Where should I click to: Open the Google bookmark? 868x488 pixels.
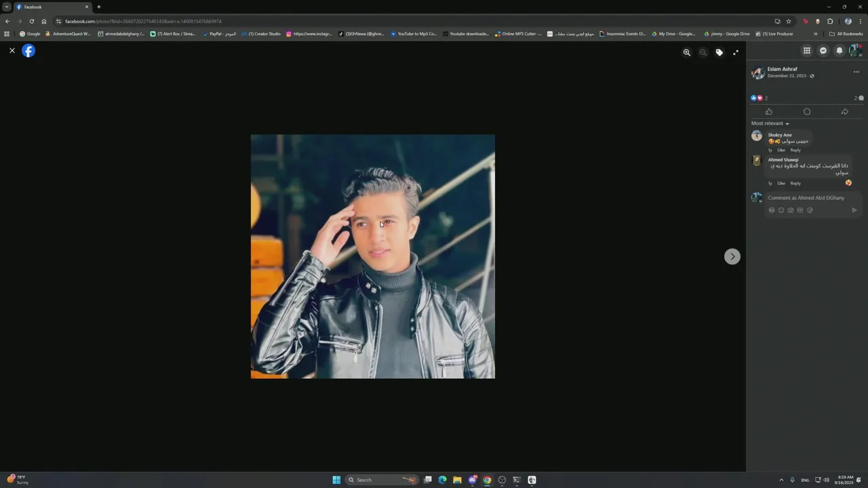point(30,34)
